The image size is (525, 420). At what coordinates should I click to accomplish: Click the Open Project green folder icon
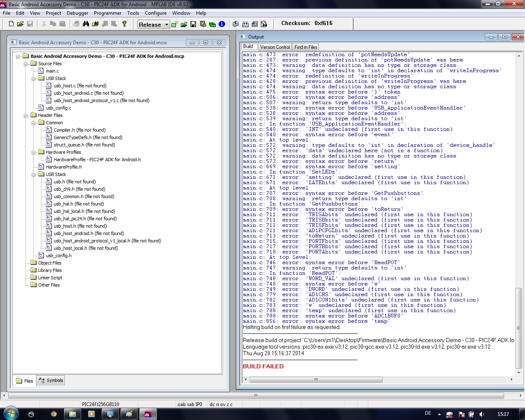coord(184,24)
